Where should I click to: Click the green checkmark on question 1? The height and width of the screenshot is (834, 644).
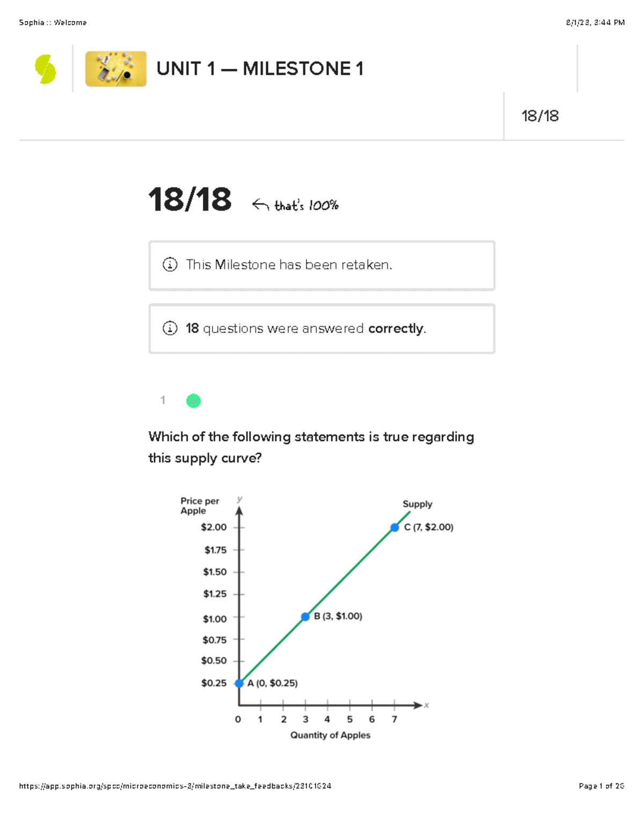click(x=193, y=401)
